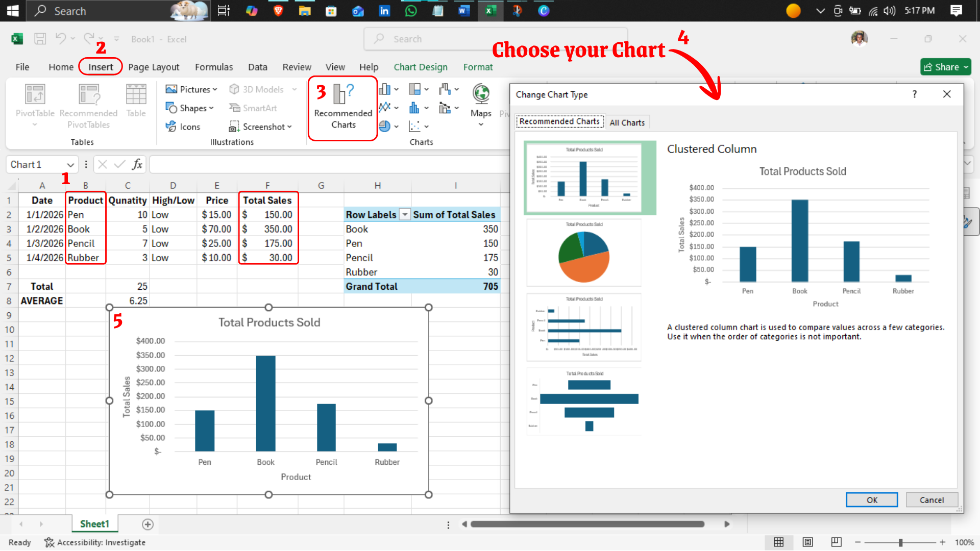
Task: Click the Insert Column Chart icon
Action: coord(385,89)
